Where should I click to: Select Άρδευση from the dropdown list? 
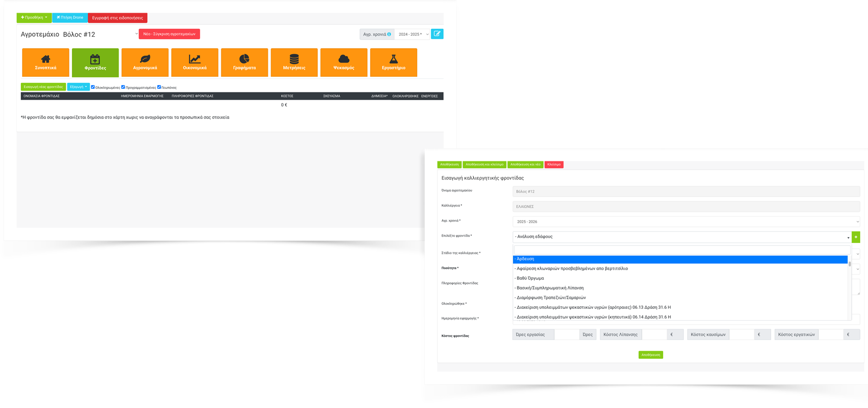680,259
